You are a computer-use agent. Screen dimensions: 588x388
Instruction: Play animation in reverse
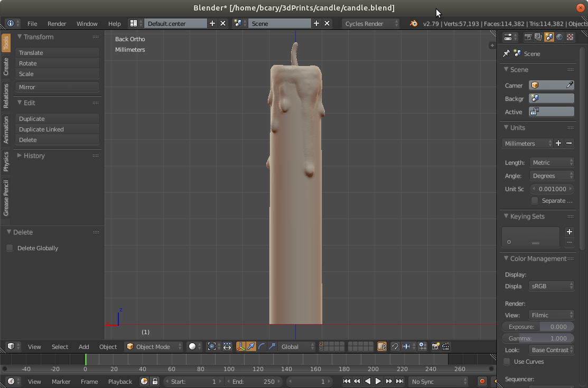pos(368,381)
